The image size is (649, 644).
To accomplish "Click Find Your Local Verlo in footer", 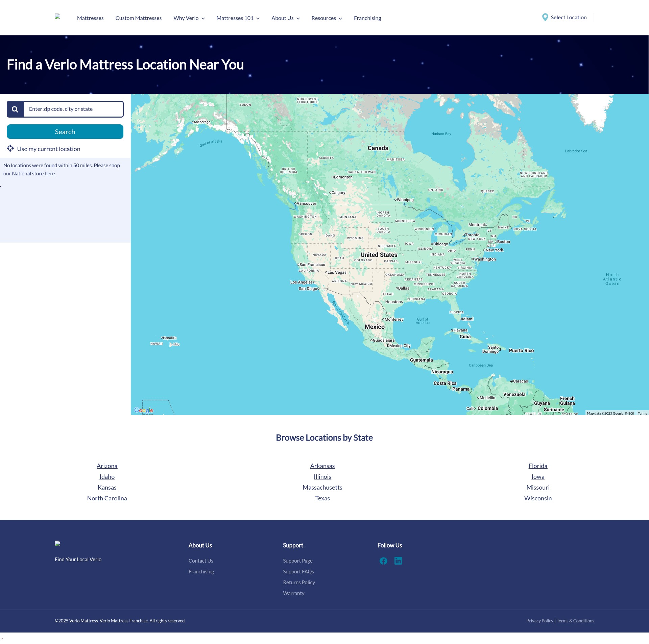I will point(78,559).
